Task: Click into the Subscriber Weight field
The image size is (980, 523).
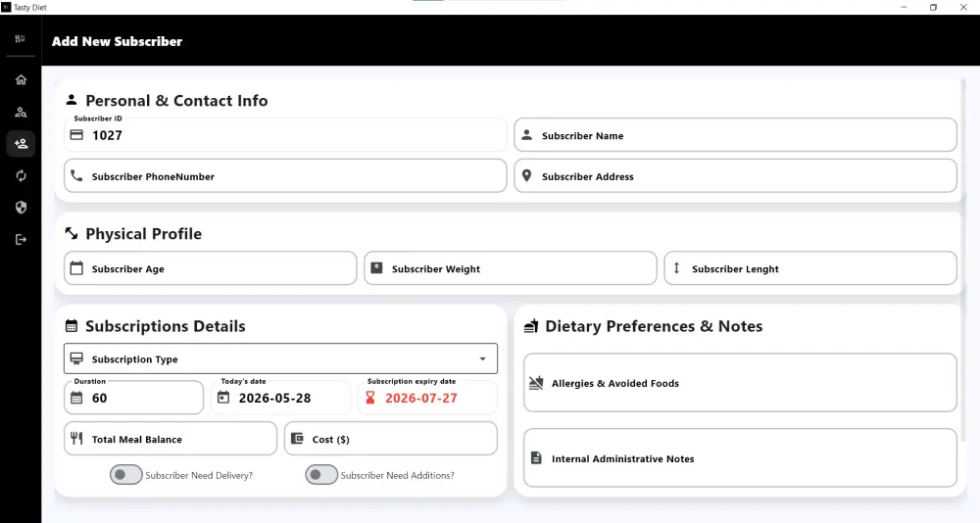Action: (x=511, y=268)
